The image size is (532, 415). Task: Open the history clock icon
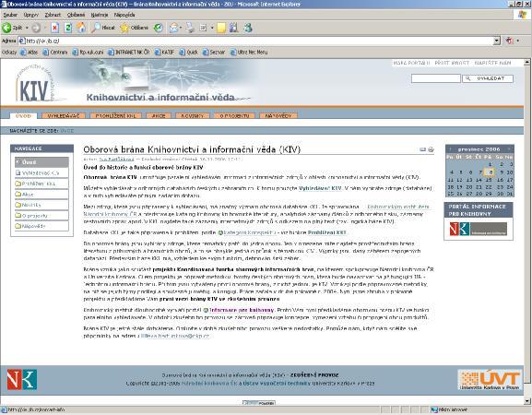[159, 28]
